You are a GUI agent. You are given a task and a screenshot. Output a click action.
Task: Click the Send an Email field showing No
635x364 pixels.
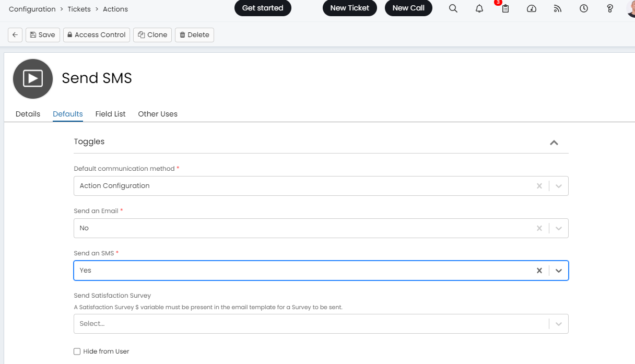pos(321,228)
